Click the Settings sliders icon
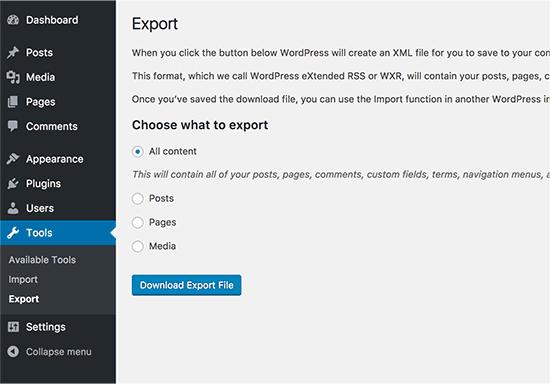Image resolution: width=550 pixels, height=384 pixels. coord(13,327)
